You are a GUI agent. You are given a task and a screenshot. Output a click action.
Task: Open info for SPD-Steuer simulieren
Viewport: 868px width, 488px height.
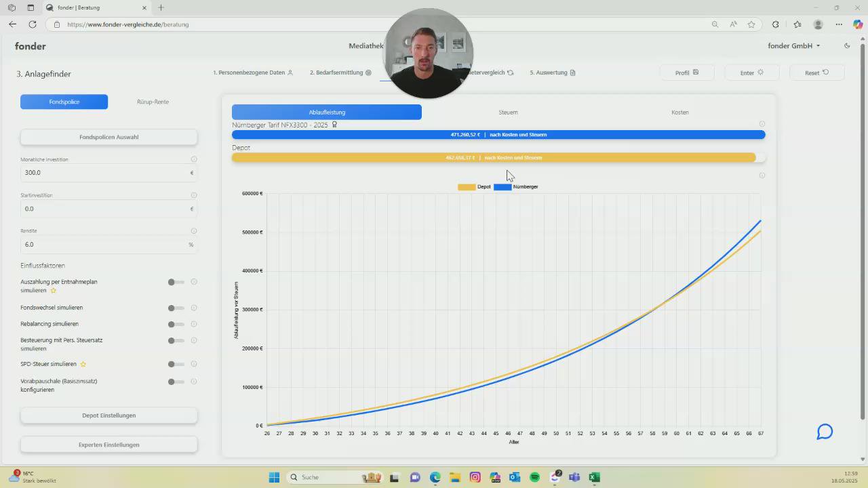[194, 364]
